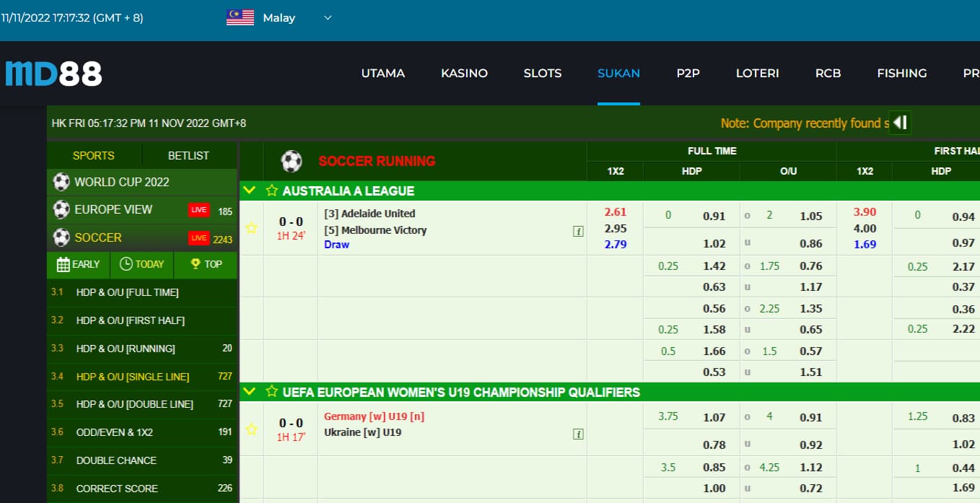Click the Malaysia flag icon
This screenshot has width=980, height=503.
(240, 18)
